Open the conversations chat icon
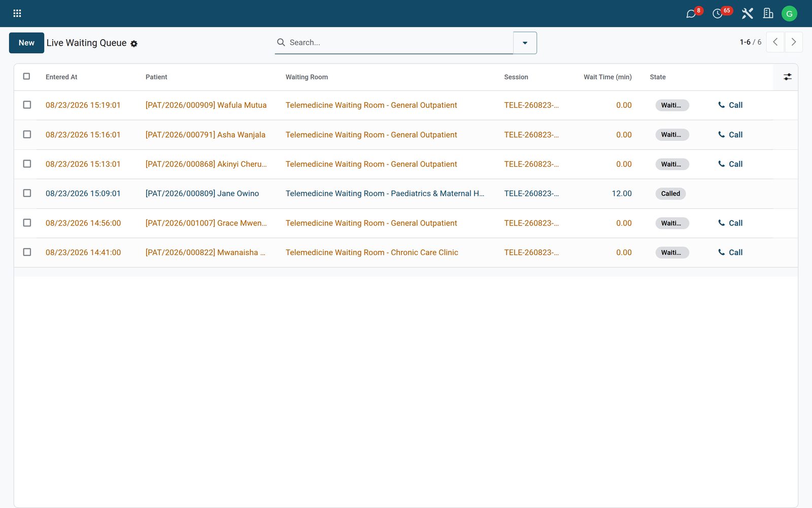 pos(691,14)
